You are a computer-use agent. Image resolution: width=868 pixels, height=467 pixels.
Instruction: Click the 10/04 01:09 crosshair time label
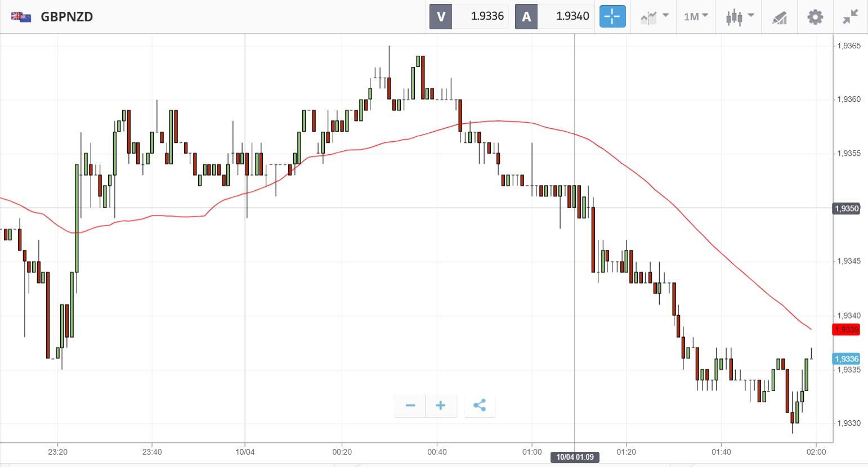575,457
